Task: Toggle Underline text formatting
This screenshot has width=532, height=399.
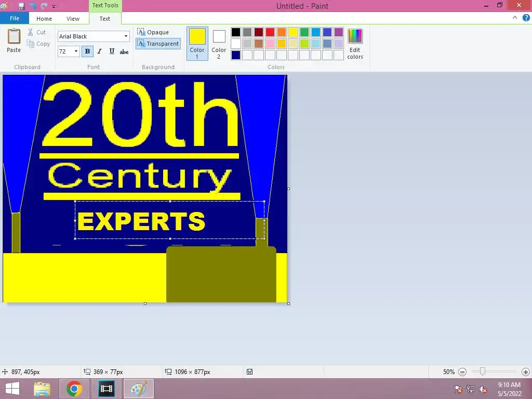Action: click(x=112, y=51)
